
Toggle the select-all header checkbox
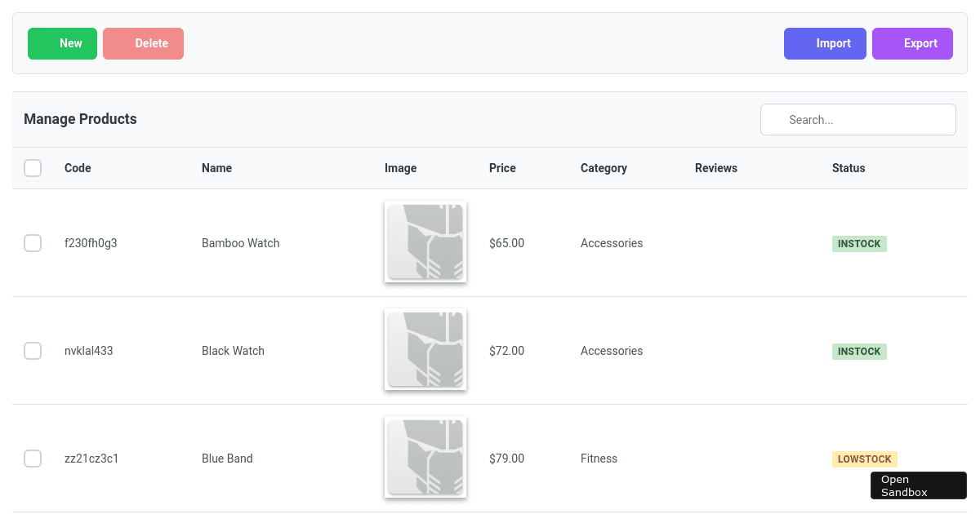(33, 168)
